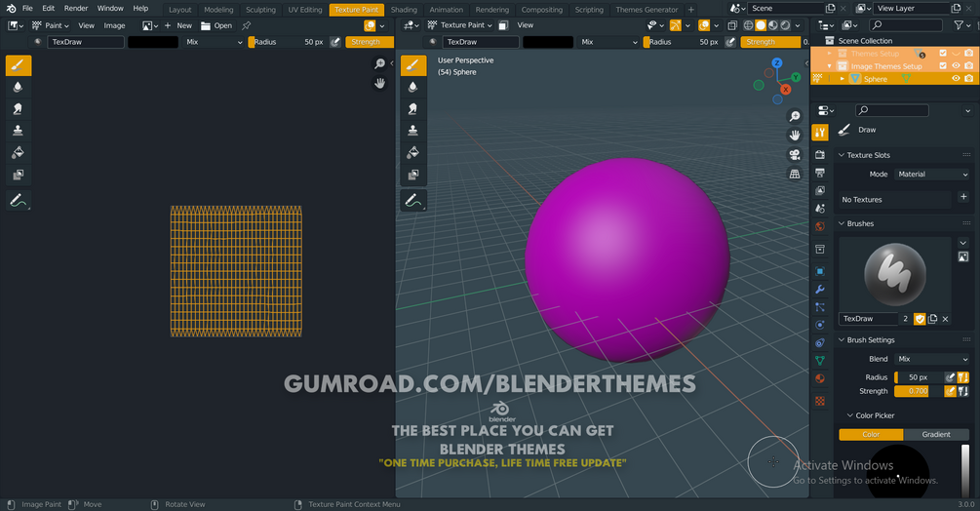
Task: Toggle visibility eye of Sphere object
Action: 956,79
